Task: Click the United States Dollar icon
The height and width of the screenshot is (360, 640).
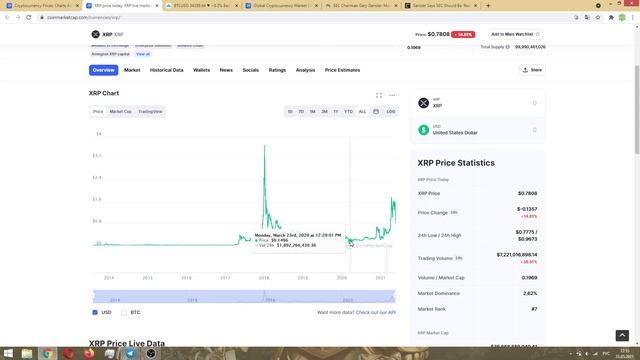Action: pos(424,130)
